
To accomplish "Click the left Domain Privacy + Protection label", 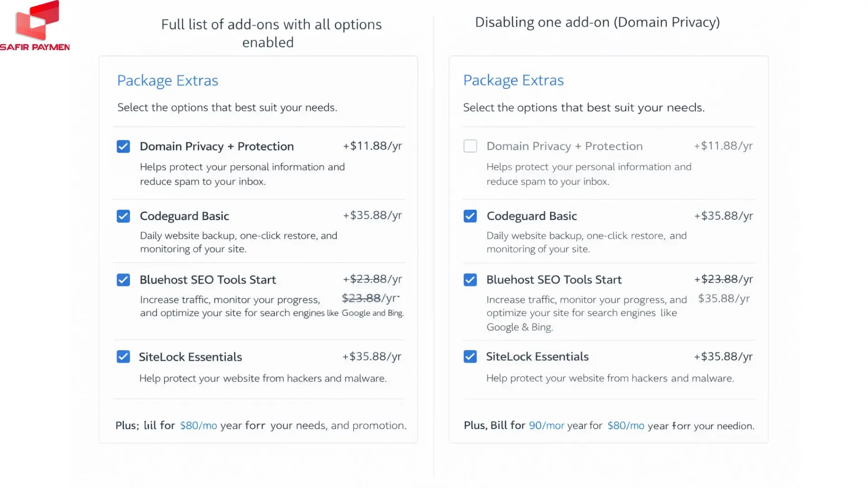I will tap(217, 146).
